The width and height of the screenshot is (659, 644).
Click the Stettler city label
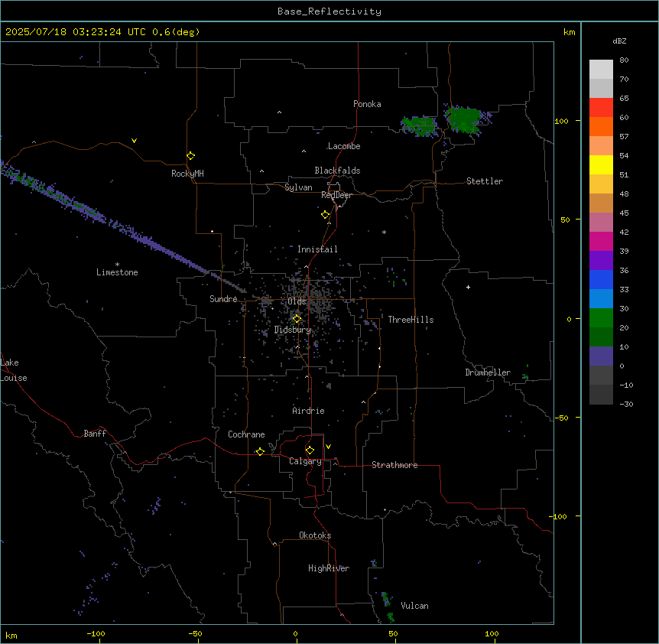(484, 181)
